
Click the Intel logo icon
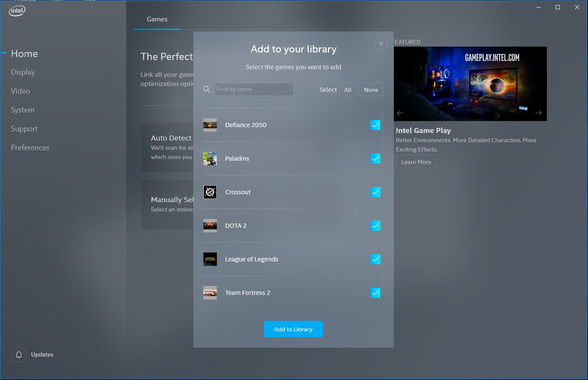tap(17, 11)
